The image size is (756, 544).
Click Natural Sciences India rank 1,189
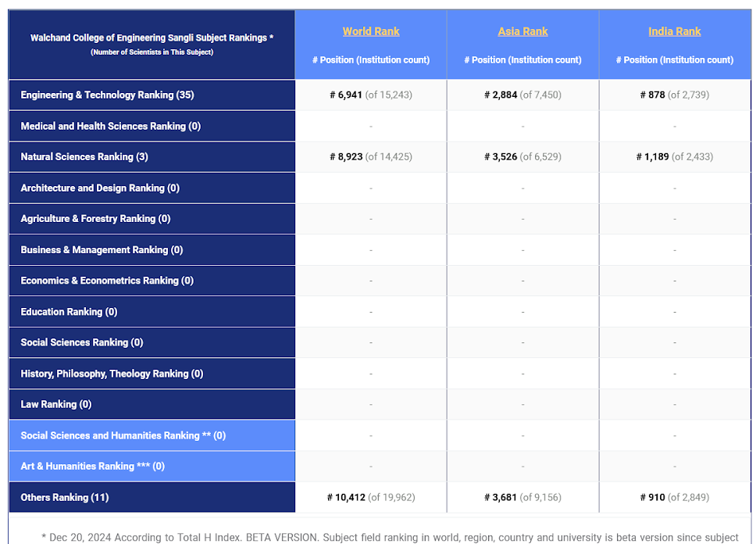653,156
